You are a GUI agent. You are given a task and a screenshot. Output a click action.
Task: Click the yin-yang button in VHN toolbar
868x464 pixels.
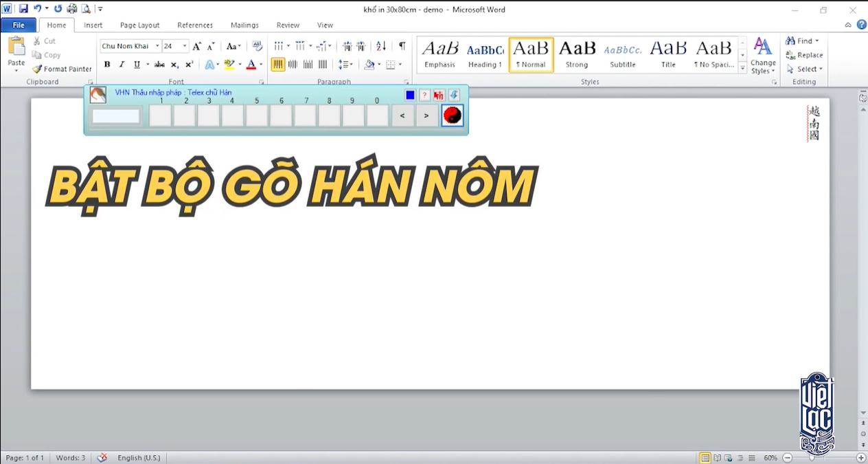pos(452,115)
